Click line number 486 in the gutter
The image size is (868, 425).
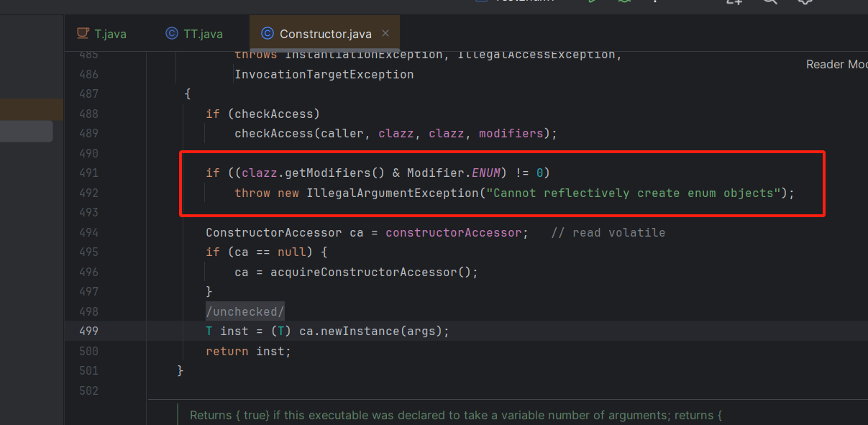[x=88, y=74]
